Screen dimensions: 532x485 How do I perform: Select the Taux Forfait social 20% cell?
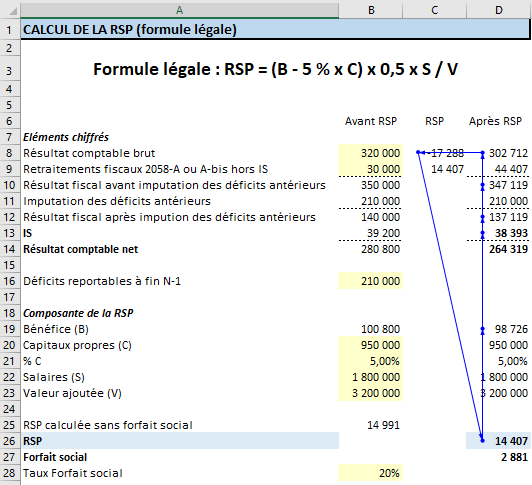pyautogui.click(x=371, y=473)
